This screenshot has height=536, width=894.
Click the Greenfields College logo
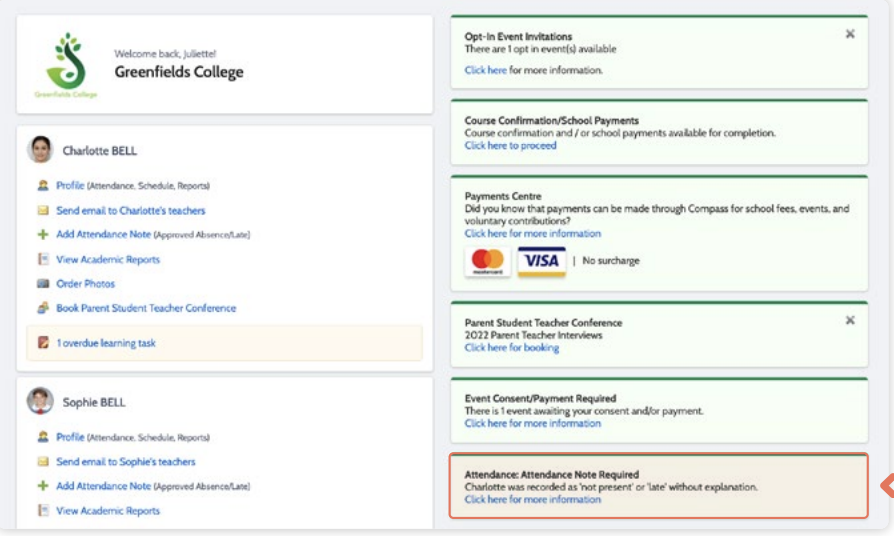[67, 64]
